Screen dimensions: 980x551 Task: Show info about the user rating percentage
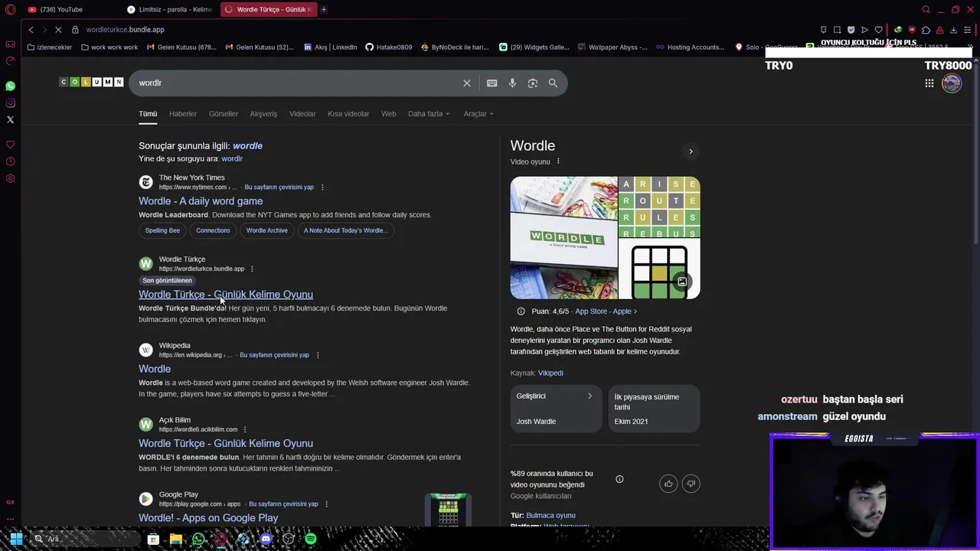click(x=619, y=479)
